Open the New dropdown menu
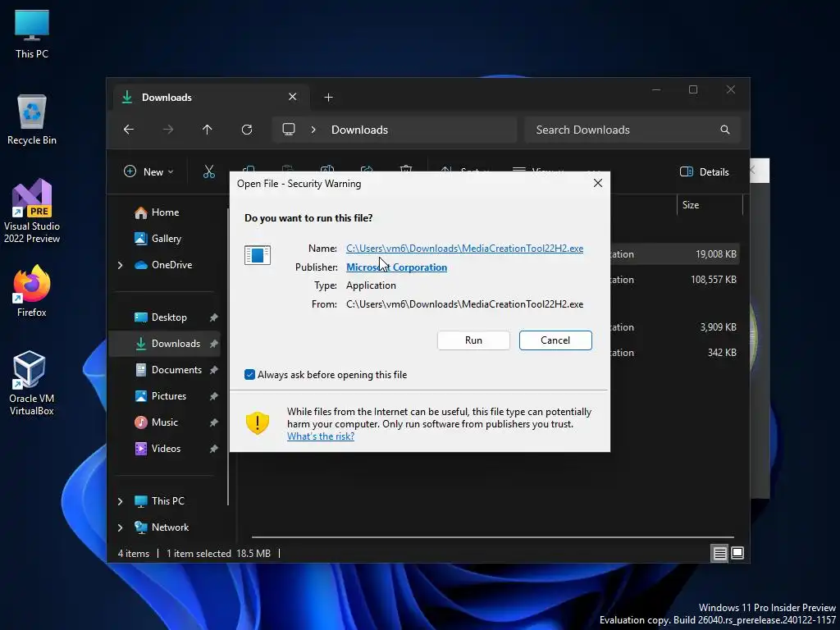 click(x=149, y=172)
